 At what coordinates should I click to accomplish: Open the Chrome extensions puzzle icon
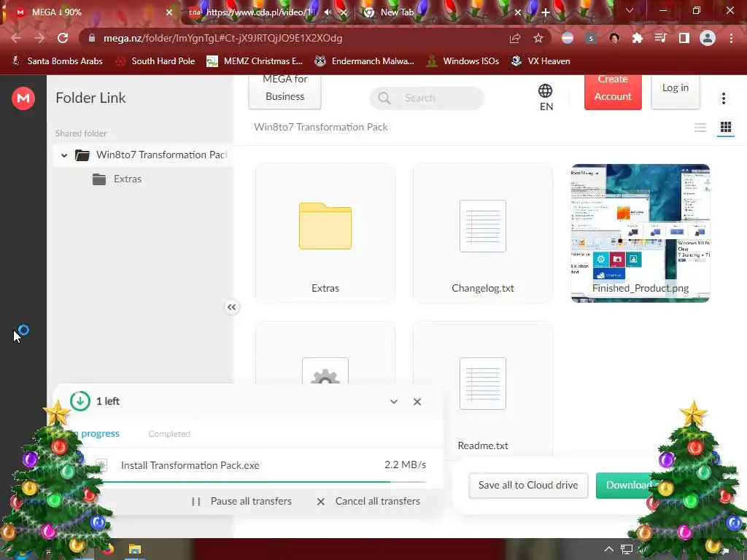pos(637,38)
